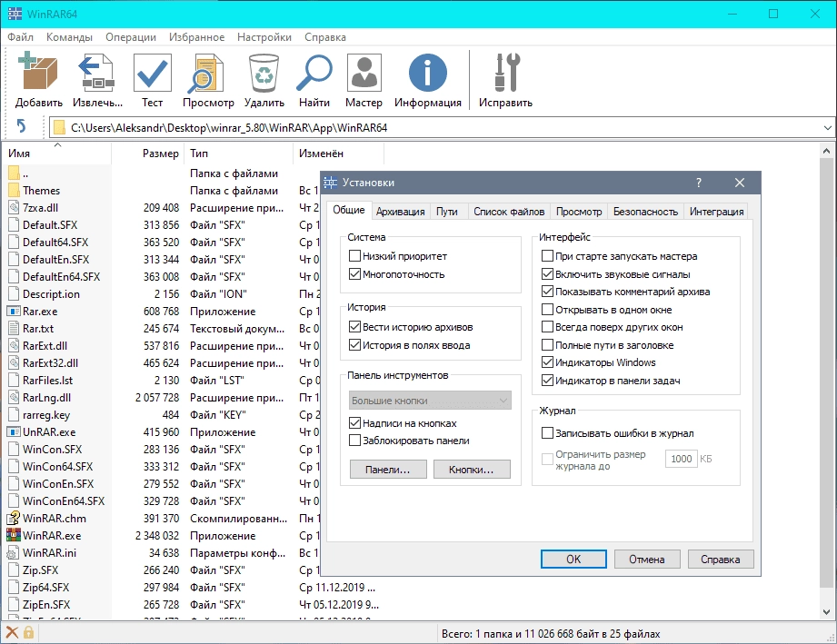Screen dimensions: 837x644
Task: Open the Избранное menu
Action: pos(197,37)
